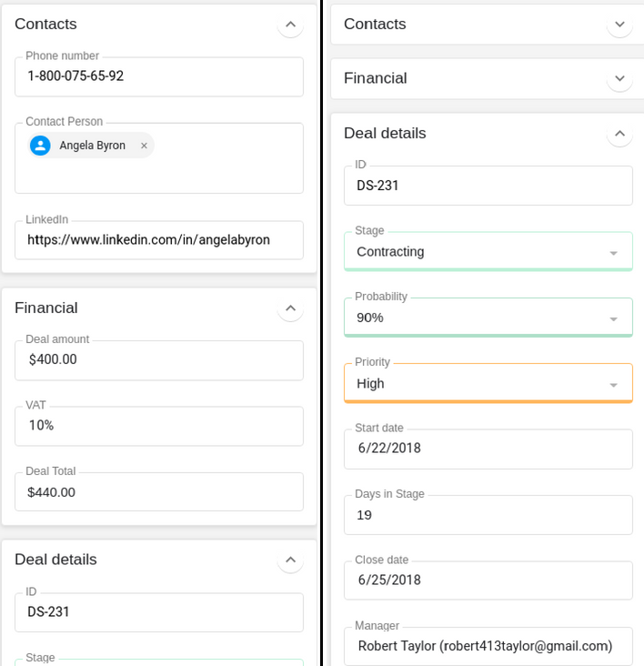644x666 pixels.
Task: Click the Deal Total field $440.00
Action: [159, 492]
